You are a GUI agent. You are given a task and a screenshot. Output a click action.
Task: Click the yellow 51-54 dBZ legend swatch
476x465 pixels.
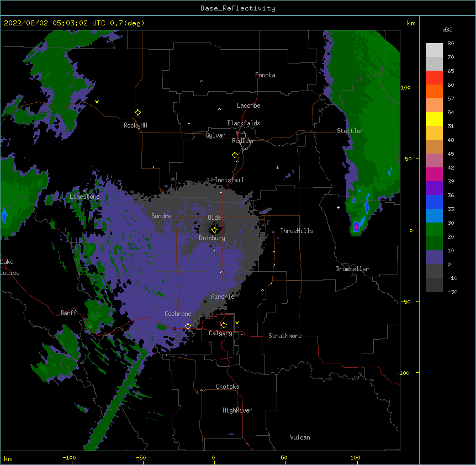coord(434,119)
